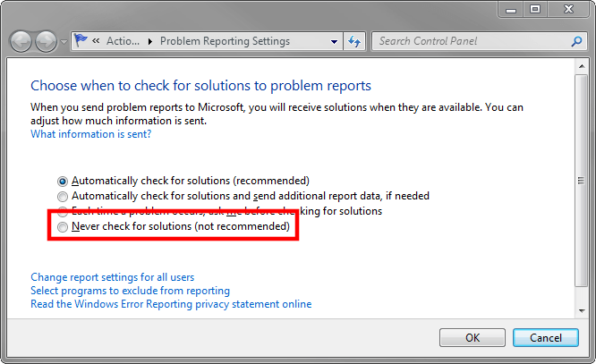Select Never check for solutions option
This screenshot has width=596, height=364.
tap(62, 228)
